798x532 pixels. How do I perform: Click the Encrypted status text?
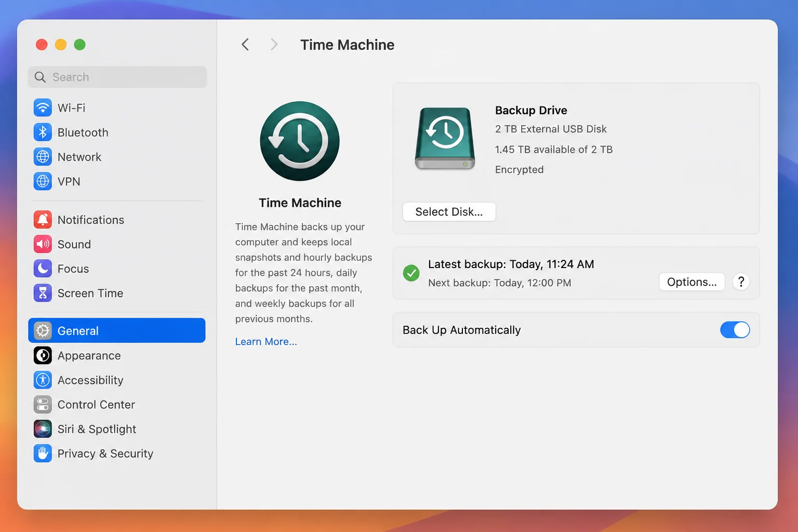pos(519,169)
